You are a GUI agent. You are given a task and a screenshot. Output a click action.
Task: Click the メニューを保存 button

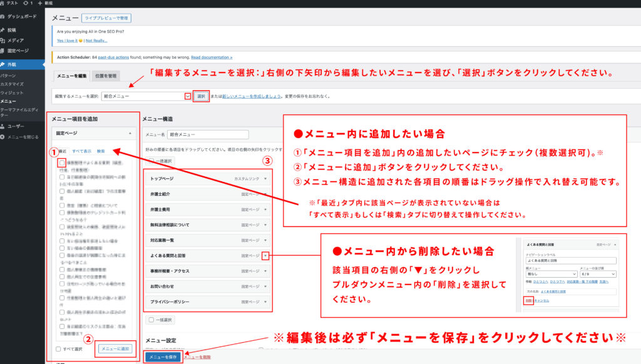click(x=163, y=357)
